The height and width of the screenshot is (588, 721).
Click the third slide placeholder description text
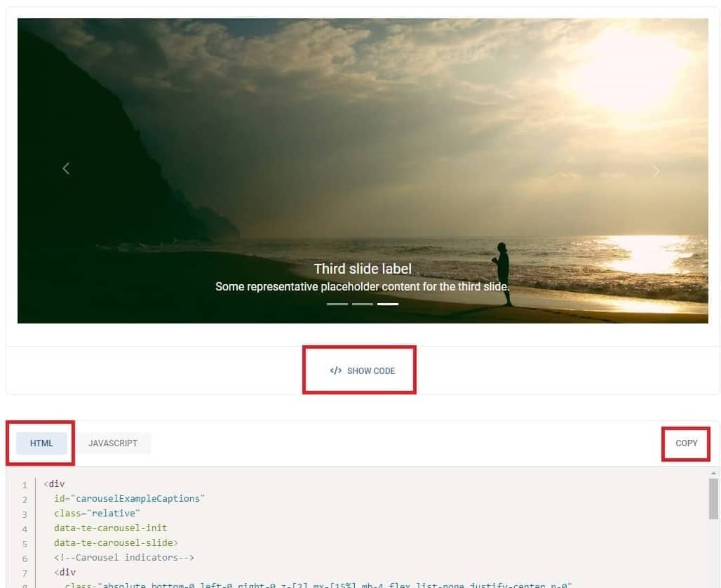(x=363, y=287)
